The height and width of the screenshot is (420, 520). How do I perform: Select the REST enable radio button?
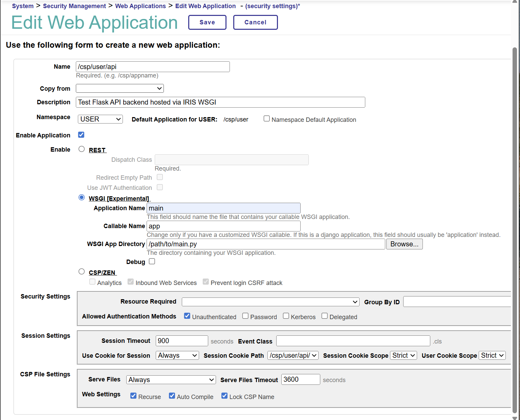[x=82, y=149]
